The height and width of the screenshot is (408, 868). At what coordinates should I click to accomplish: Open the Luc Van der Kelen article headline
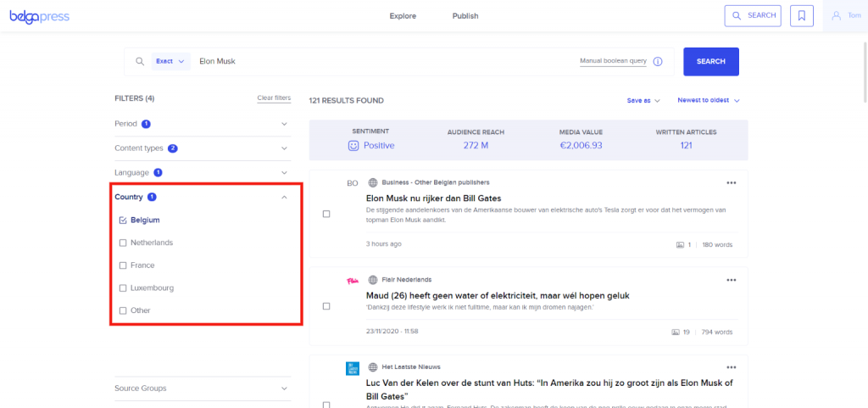pos(549,389)
